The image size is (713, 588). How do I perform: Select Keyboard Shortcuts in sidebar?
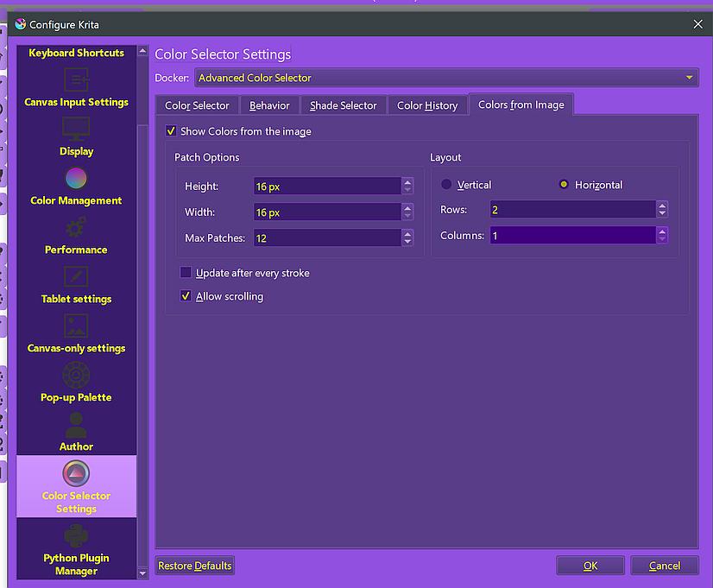76,53
